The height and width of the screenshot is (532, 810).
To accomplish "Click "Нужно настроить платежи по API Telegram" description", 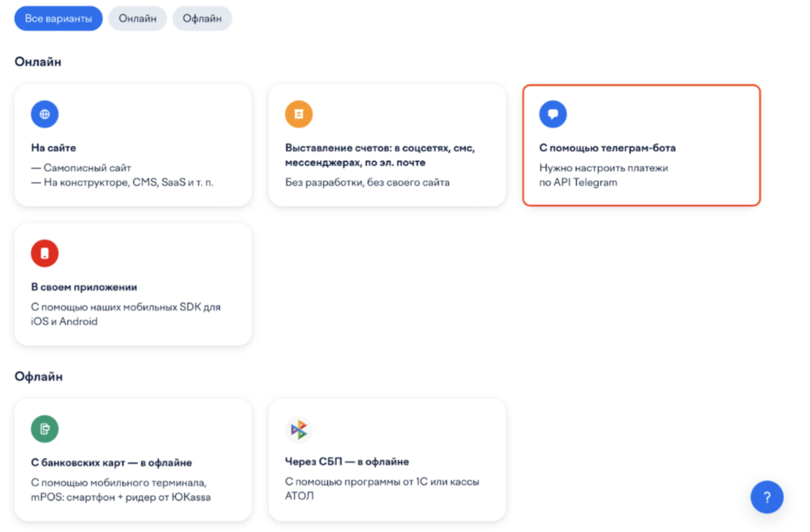I will tap(603, 175).
